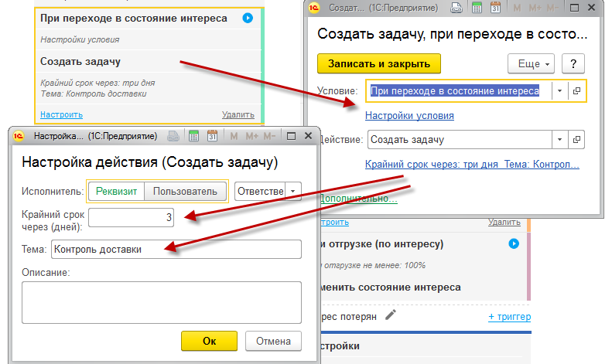Select "менить состояние интереса" action text
This screenshot has width=612, height=364.
(390, 287)
